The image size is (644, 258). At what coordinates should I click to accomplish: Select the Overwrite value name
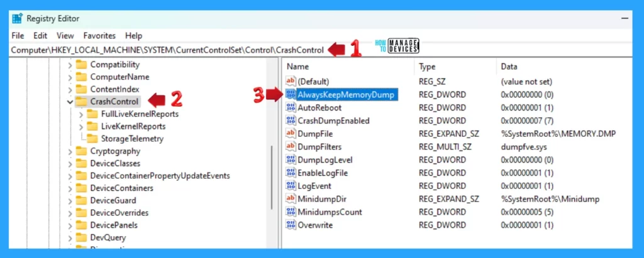pyautogui.click(x=315, y=225)
